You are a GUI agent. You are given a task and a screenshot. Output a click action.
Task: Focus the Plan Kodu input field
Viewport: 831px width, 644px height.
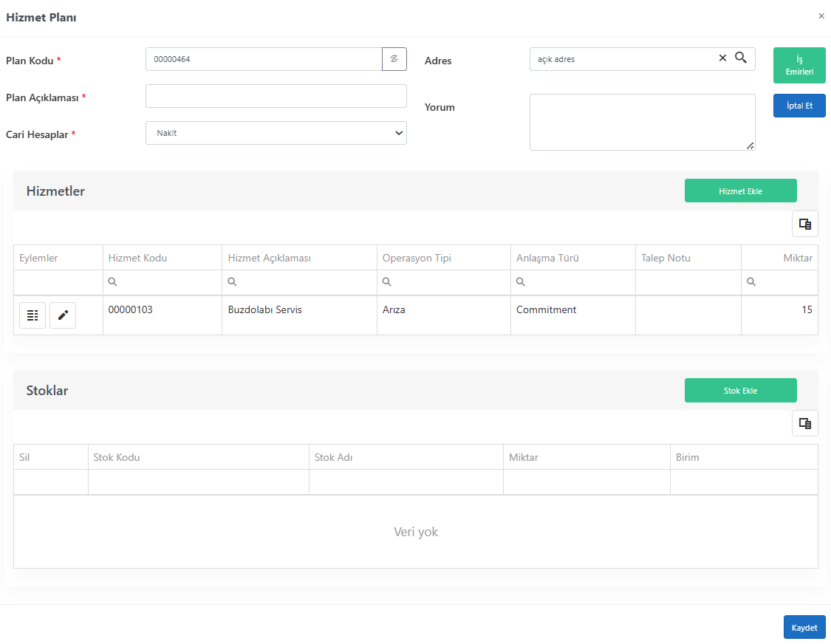264,59
